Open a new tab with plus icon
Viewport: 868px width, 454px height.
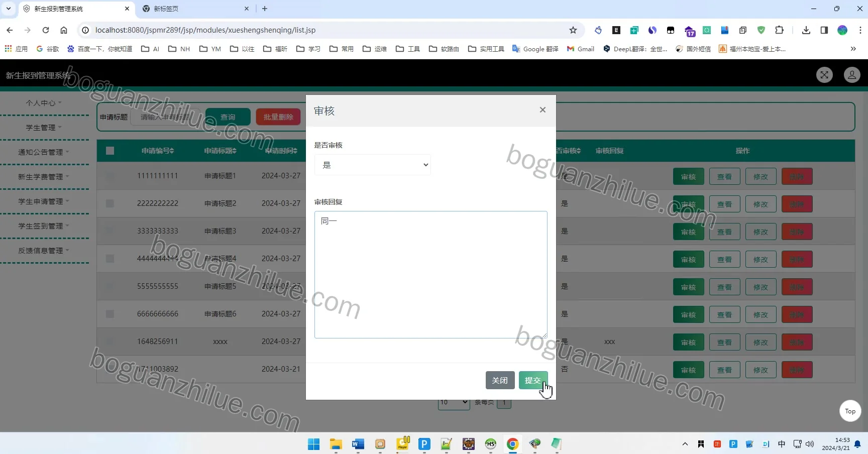265,9
